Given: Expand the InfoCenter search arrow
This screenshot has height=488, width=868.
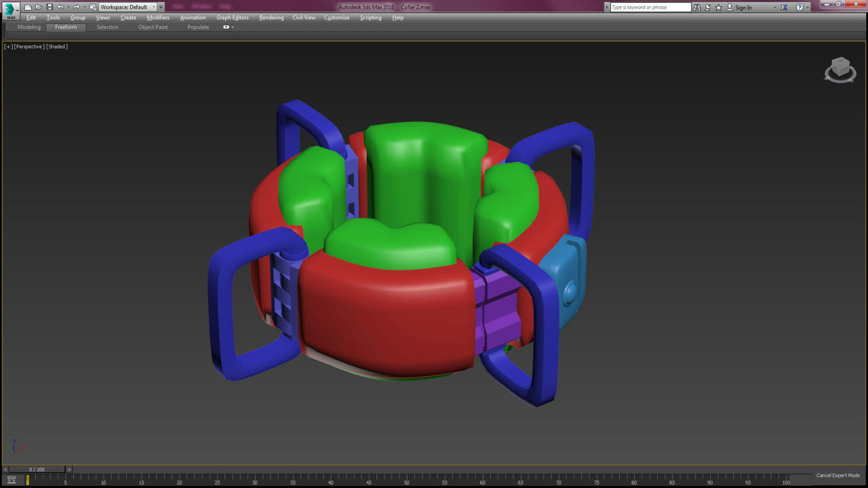Looking at the screenshot, I should point(606,7).
